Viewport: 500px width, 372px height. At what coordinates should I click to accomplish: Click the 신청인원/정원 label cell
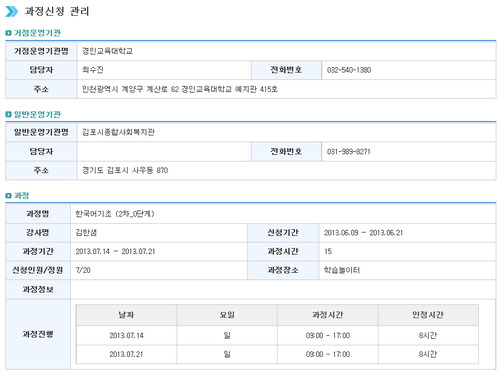(x=38, y=270)
